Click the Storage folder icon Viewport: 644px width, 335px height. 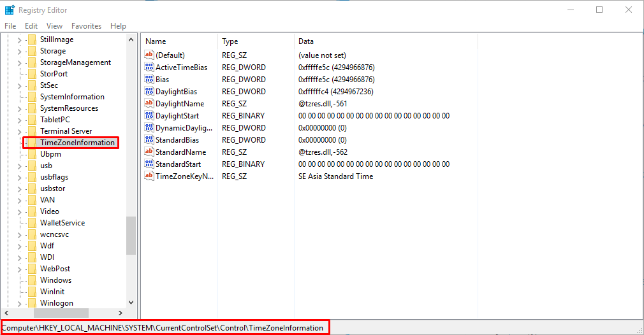(32, 51)
